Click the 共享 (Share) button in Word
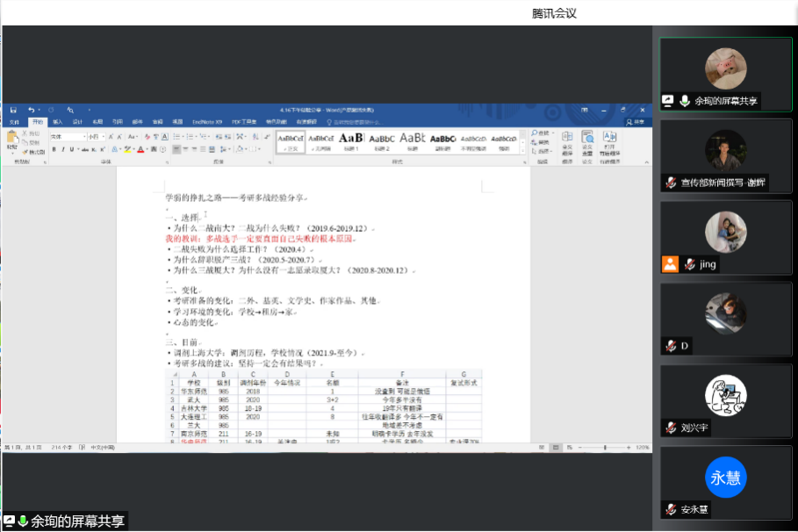 click(636, 121)
